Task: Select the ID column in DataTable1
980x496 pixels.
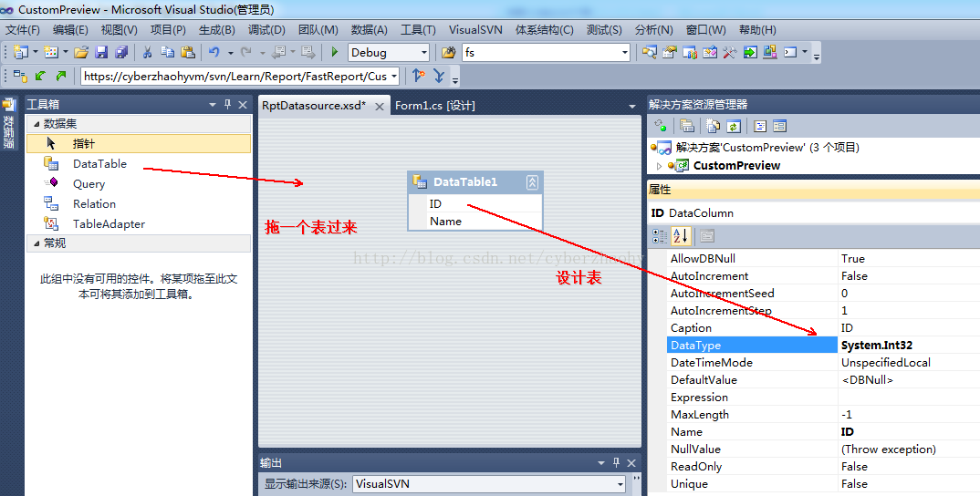Action: click(x=475, y=203)
